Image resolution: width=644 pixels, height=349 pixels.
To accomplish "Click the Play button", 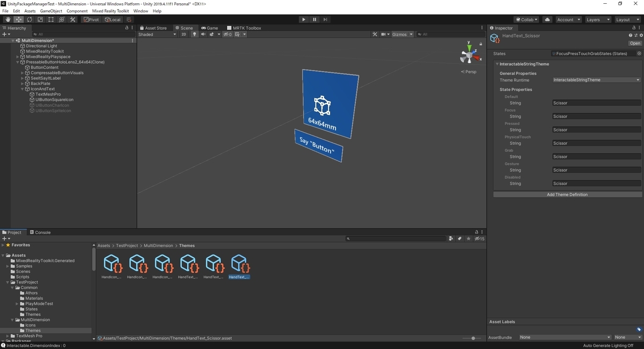I will point(304,19).
